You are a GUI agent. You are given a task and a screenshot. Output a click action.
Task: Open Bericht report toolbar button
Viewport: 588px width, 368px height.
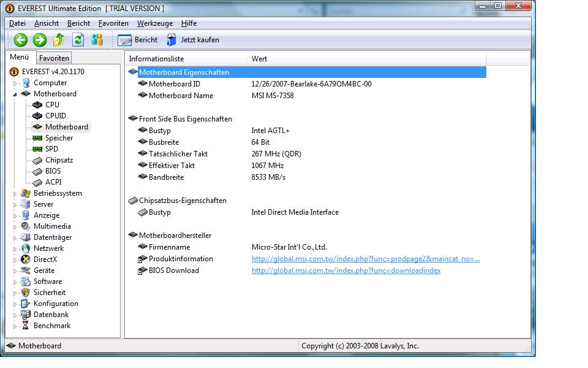pyautogui.click(x=138, y=40)
